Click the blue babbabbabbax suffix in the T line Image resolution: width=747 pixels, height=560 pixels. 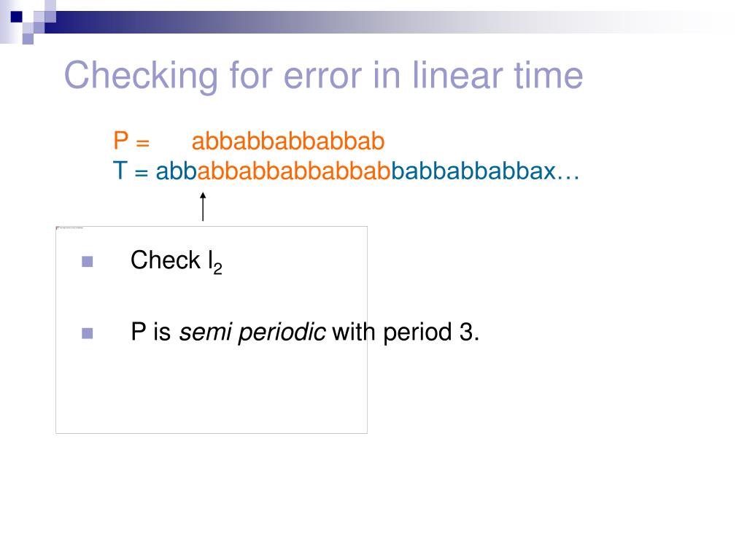(x=473, y=171)
